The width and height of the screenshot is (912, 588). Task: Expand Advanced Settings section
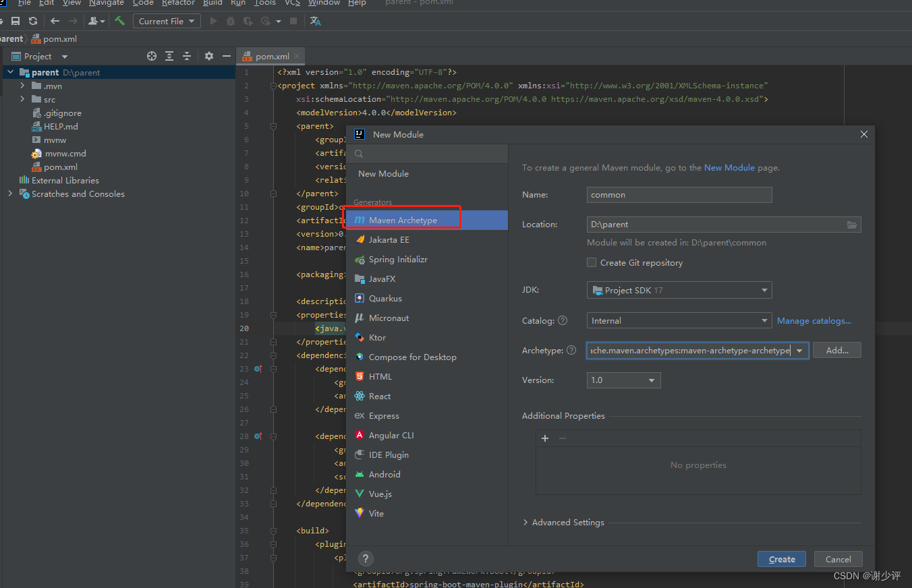[x=526, y=523]
